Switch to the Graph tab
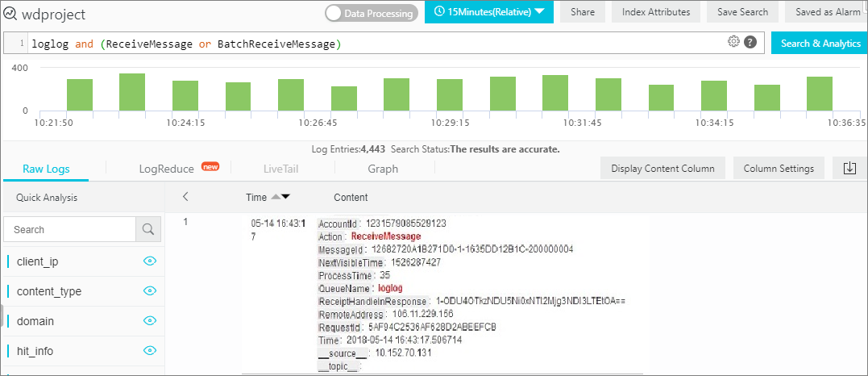Image resolution: width=868 pixels, height=376 pixels. (x=383, y=169)
